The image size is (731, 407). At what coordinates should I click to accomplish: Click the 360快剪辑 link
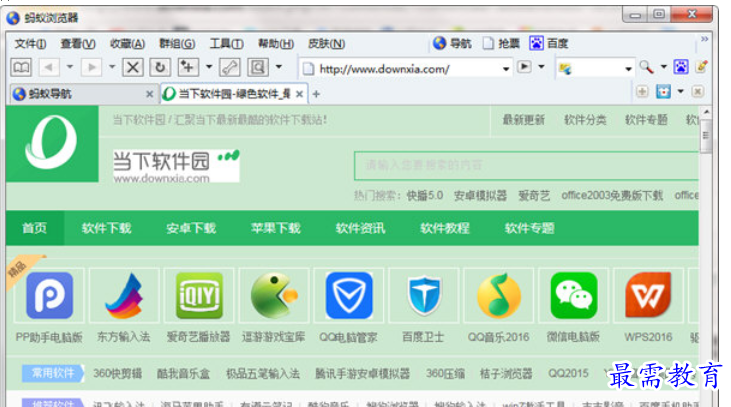117,373
